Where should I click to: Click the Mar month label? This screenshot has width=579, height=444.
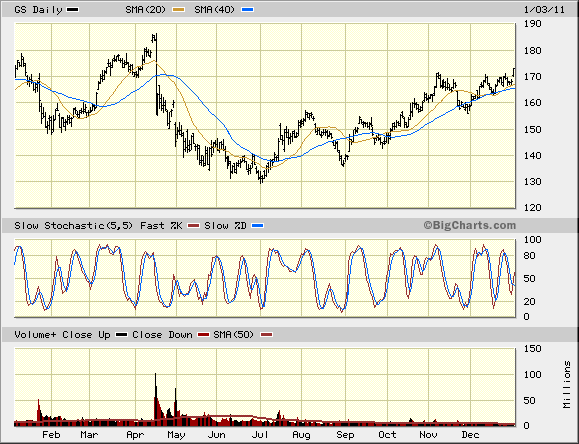(x=89, y=435)
